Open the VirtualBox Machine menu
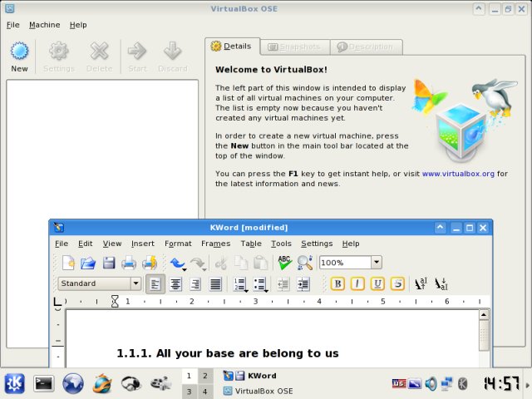532x399 pixels. [x=44, y=25]
